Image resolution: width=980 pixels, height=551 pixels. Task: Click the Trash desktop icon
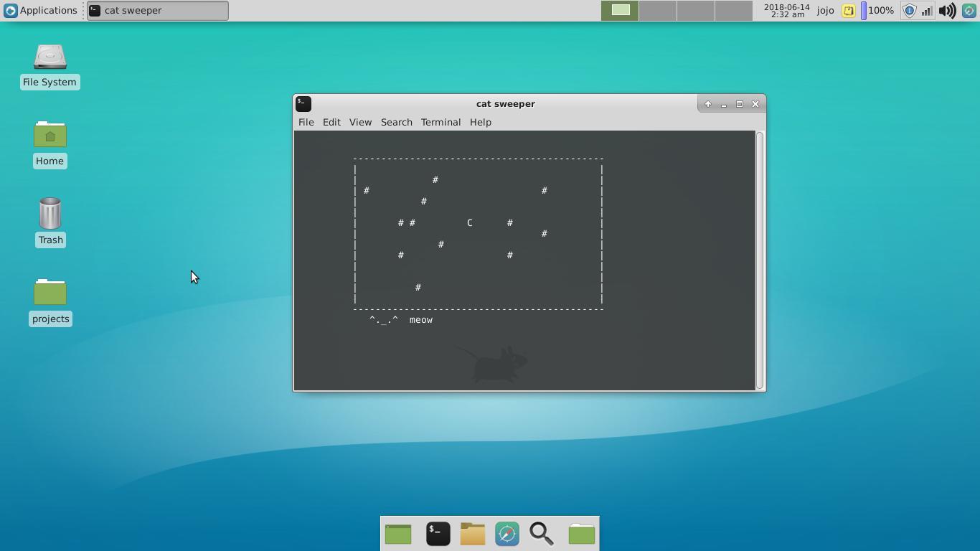[x=50, y=222]
